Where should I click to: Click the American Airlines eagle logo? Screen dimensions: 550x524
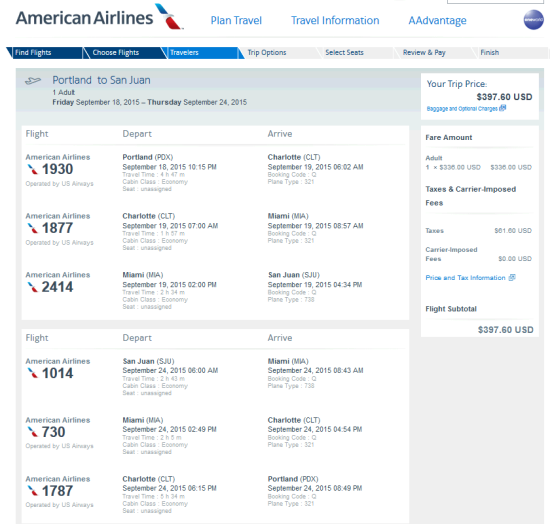[x=169, y=16]
